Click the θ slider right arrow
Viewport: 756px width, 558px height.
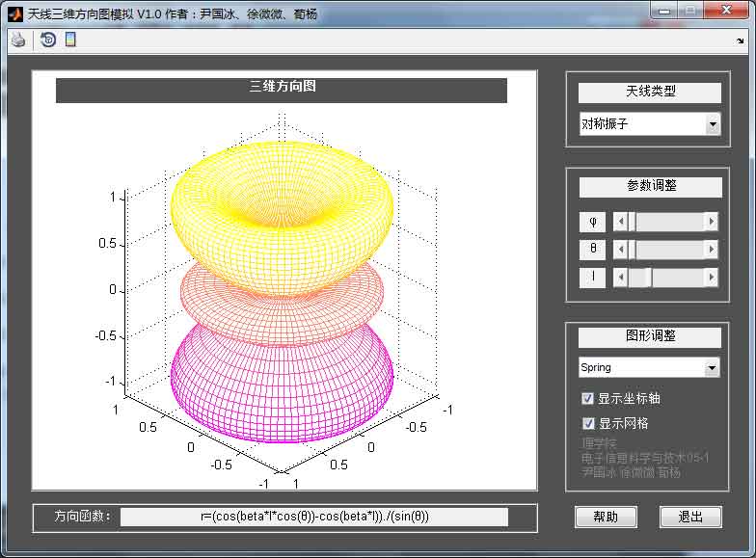712,249
